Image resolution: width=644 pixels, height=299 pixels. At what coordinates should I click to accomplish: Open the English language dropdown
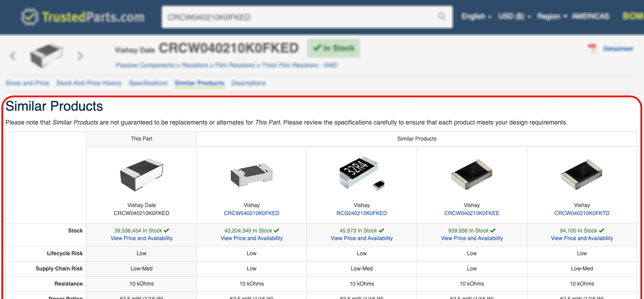[476, 17]
